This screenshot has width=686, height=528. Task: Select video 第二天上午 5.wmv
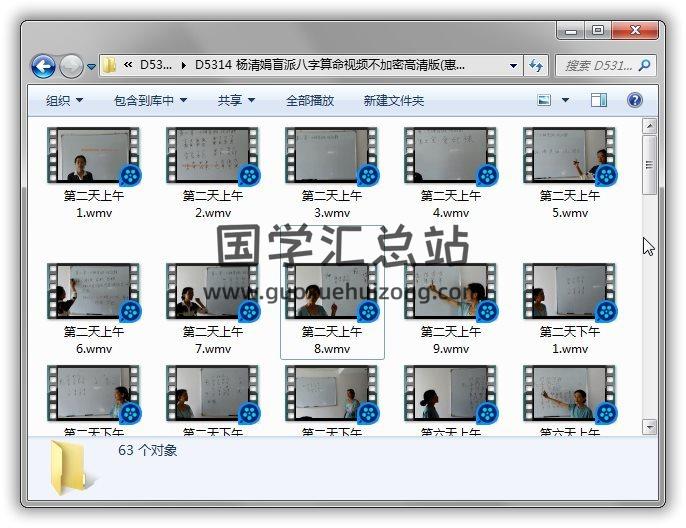point(570,173)
